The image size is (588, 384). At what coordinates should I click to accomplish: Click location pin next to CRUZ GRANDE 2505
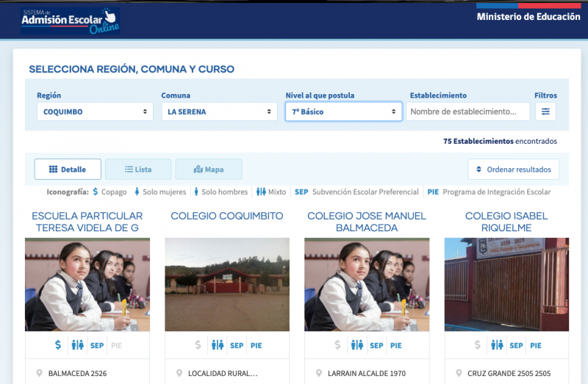tap(459, 373)
